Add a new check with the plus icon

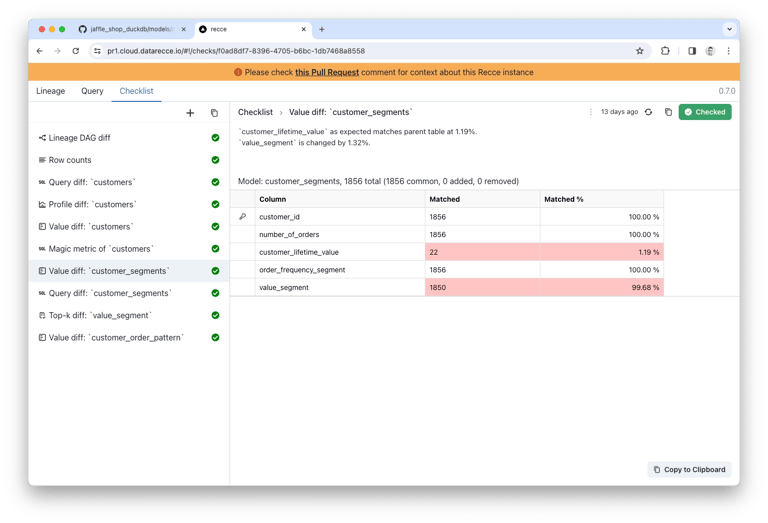[x=190, y=113]
